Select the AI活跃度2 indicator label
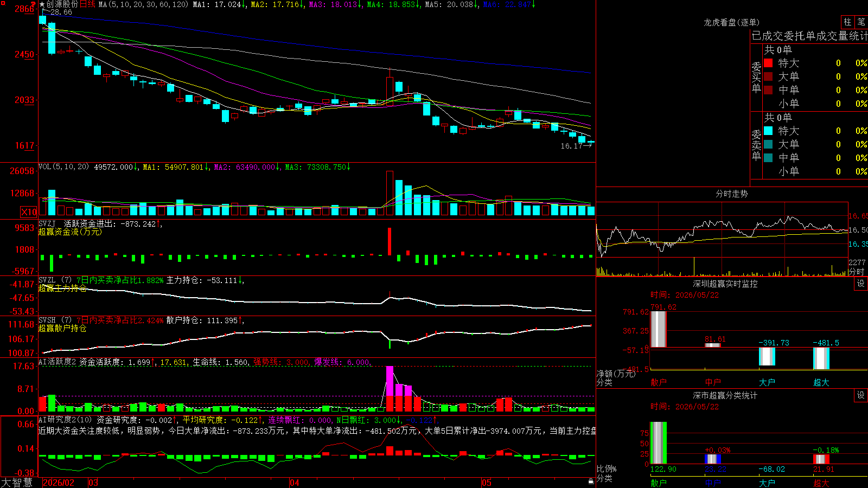Viewport: 868px width, 488px height. [x=57, y=362]
